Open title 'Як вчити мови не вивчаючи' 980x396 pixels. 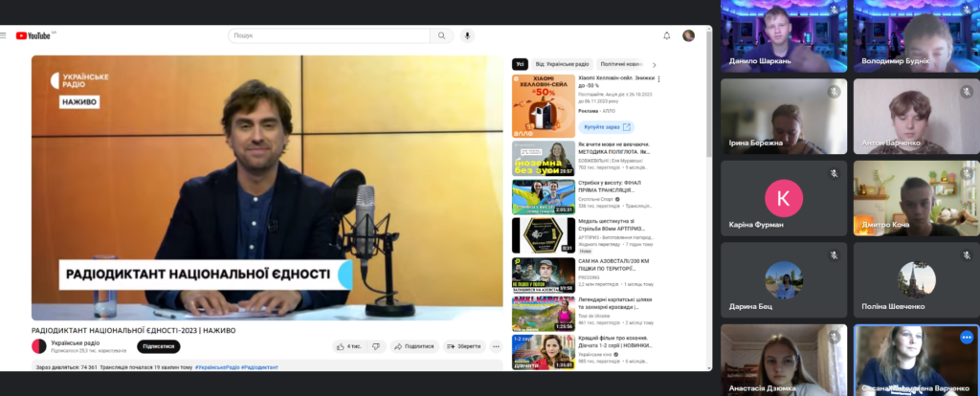(614, 147)
